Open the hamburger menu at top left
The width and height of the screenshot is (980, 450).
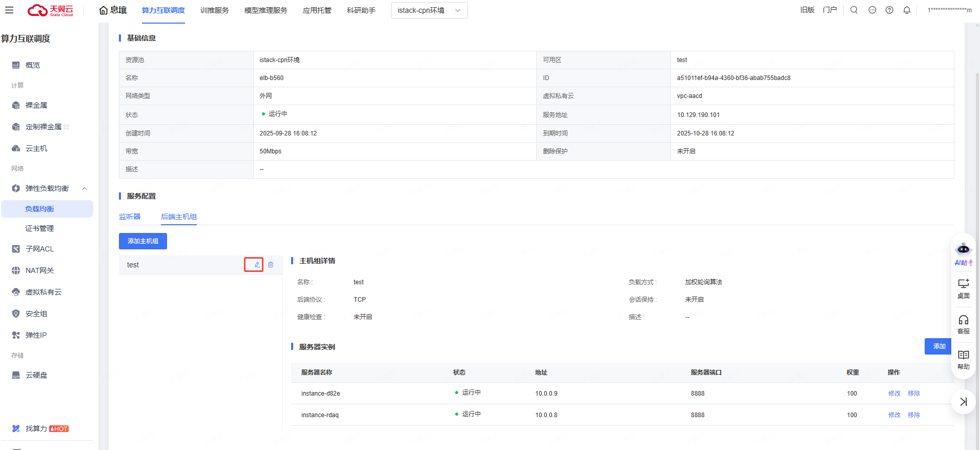click(9, 10)
